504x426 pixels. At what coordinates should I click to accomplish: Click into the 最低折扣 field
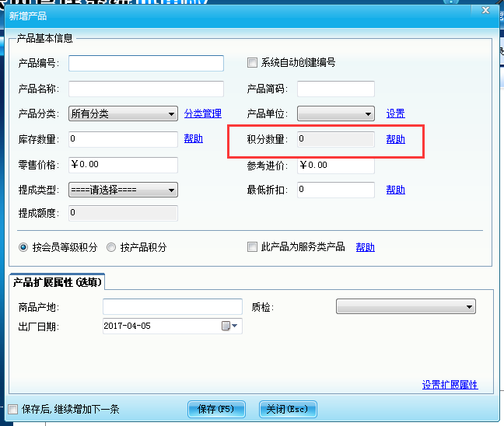336,190
